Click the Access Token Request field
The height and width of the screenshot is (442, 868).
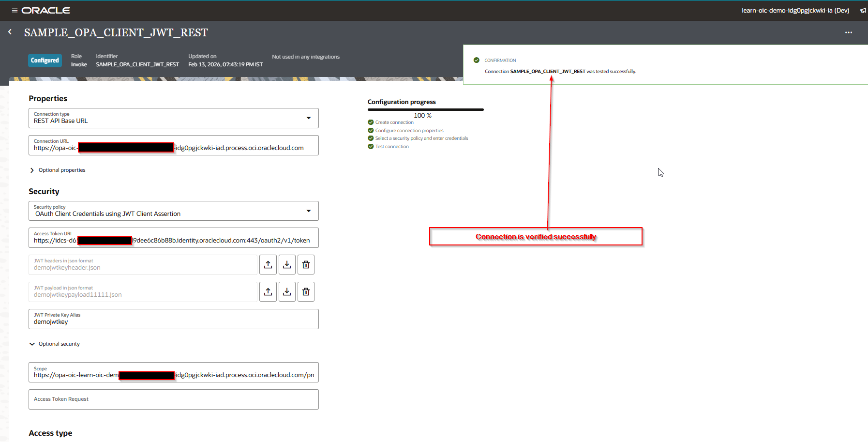click(173, 399)
